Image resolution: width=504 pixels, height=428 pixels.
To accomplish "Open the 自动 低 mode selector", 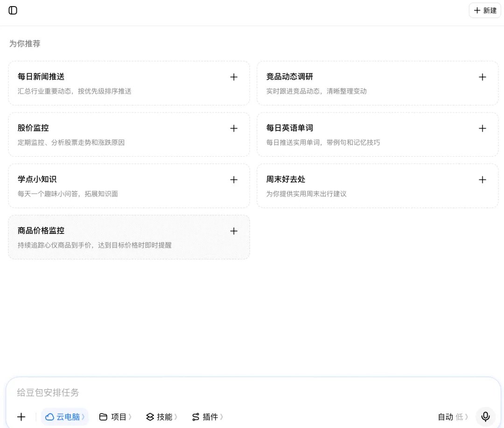I will pyautogui.click(x=453, y=417).
